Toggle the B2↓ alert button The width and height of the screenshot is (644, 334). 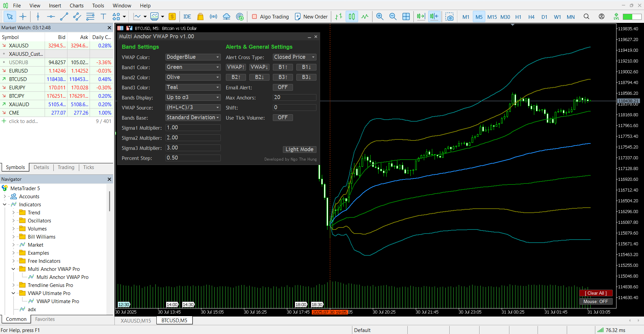pos(259,77)
